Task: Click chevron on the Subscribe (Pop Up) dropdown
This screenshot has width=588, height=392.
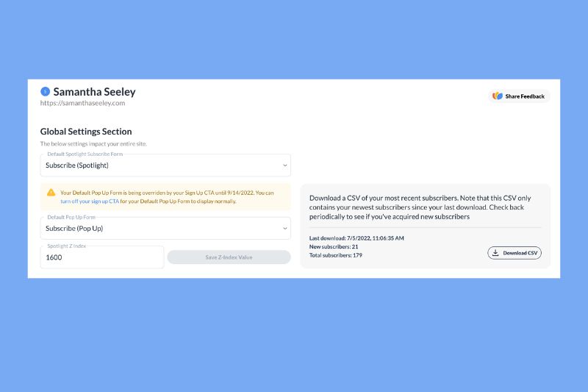Action: (x=285, y=229)
